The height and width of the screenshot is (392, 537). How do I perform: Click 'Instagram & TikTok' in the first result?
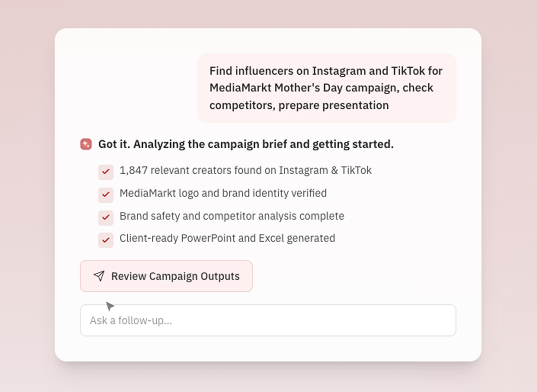(325, 170)
